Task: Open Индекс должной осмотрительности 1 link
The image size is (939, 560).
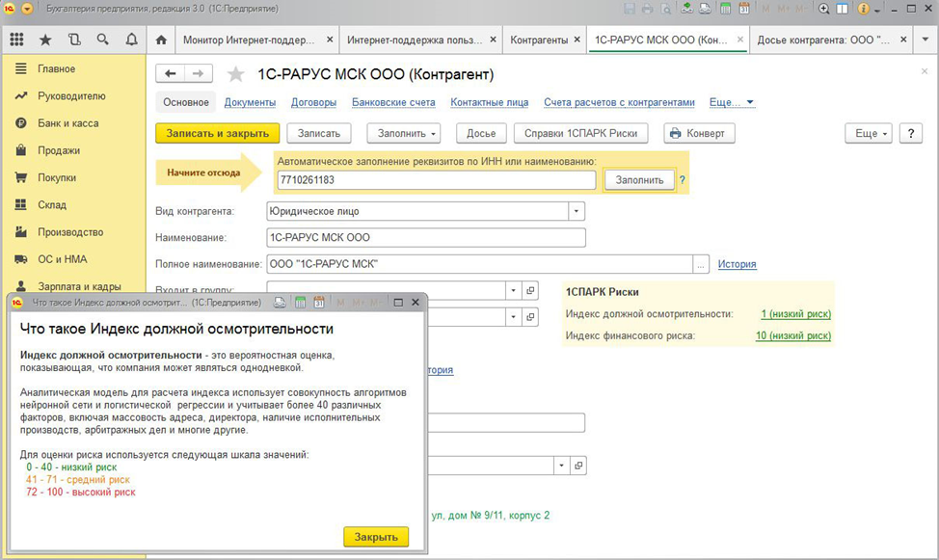Action: click(x=796, y=314)
